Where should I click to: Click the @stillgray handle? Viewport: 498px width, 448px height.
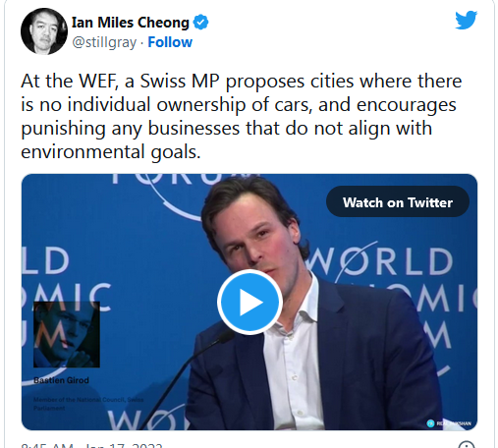click(x=104, y=42)
